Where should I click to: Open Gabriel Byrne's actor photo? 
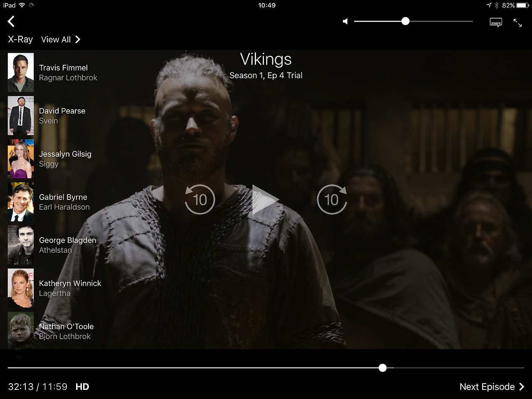[21, 202]
